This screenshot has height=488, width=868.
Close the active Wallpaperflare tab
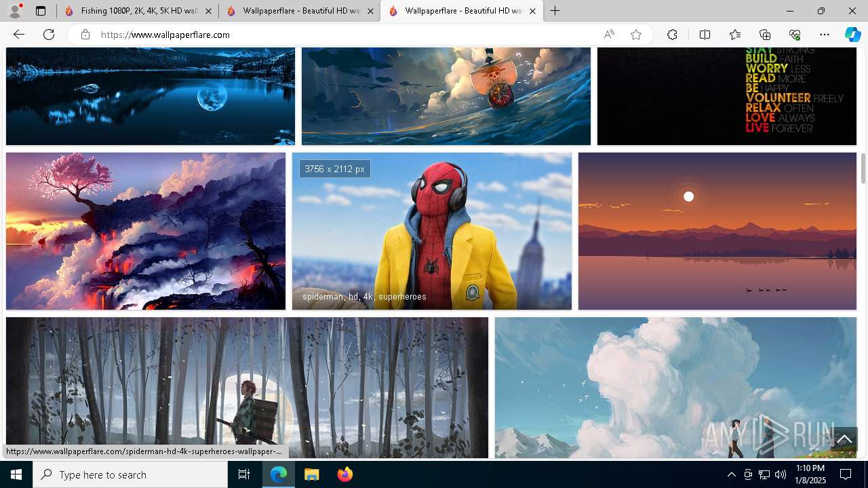click(532, 11)
